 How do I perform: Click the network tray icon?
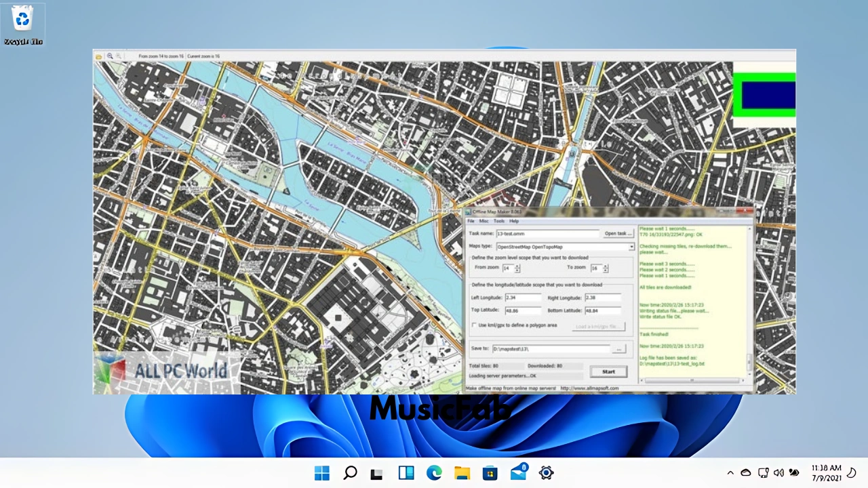(x=764, y=473)
